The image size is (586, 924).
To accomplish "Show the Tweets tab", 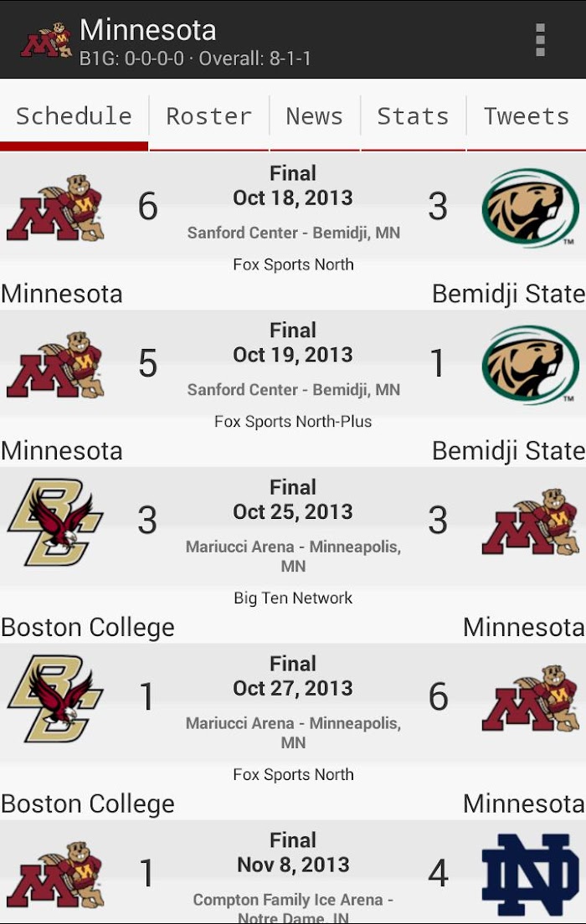I will point(526,116).
